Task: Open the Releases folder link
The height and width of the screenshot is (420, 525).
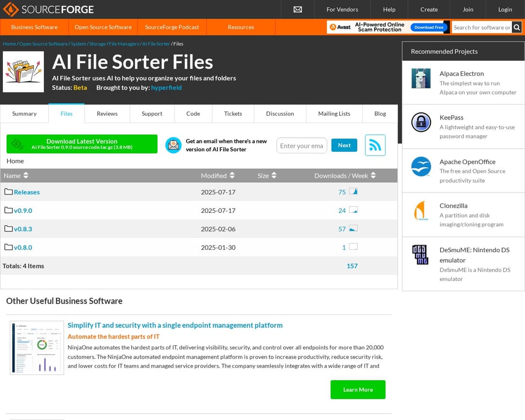Action: (x=27, y=192)
